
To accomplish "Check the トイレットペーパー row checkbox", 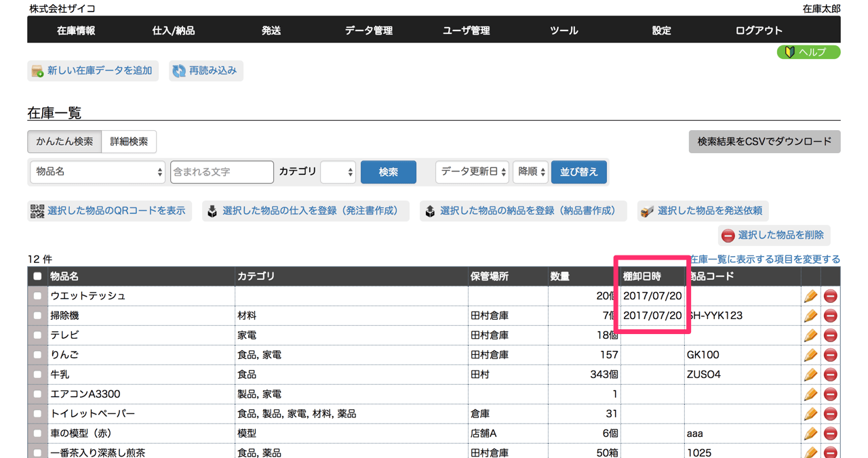I will pyautogui.click(x=37, y=414).
